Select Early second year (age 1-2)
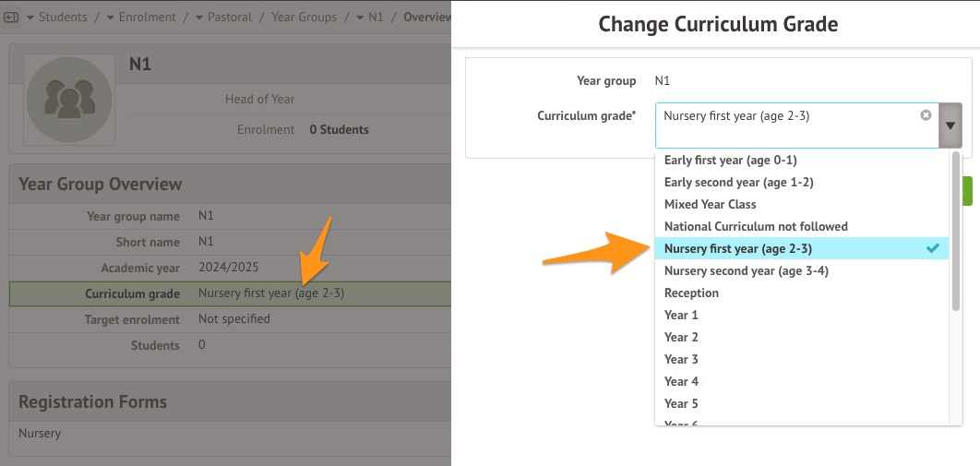 [x=738, y=182]
